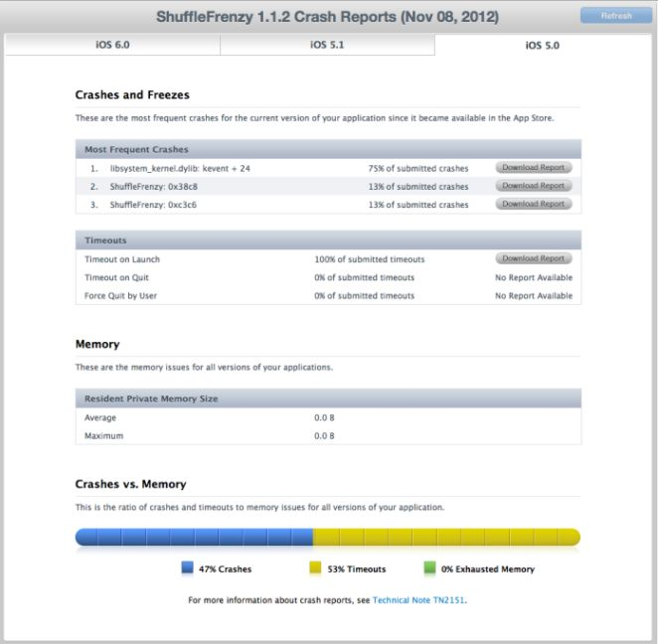Click '0% Exhausted Memory' legend label

tap(488, 569)
